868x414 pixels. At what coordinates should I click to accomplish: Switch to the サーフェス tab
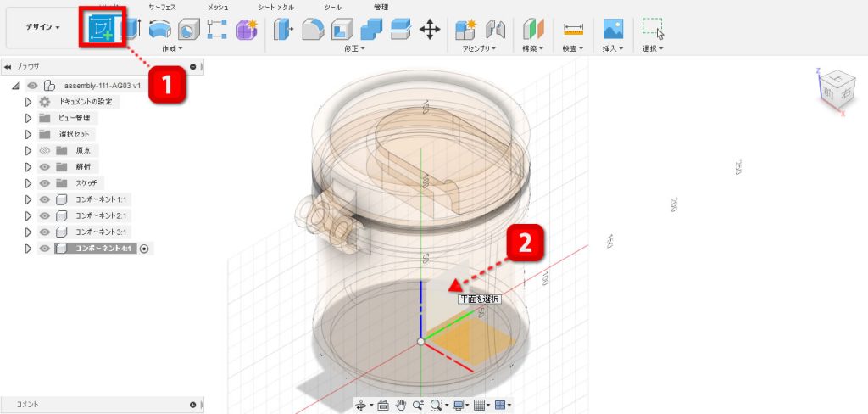point(162,7)
